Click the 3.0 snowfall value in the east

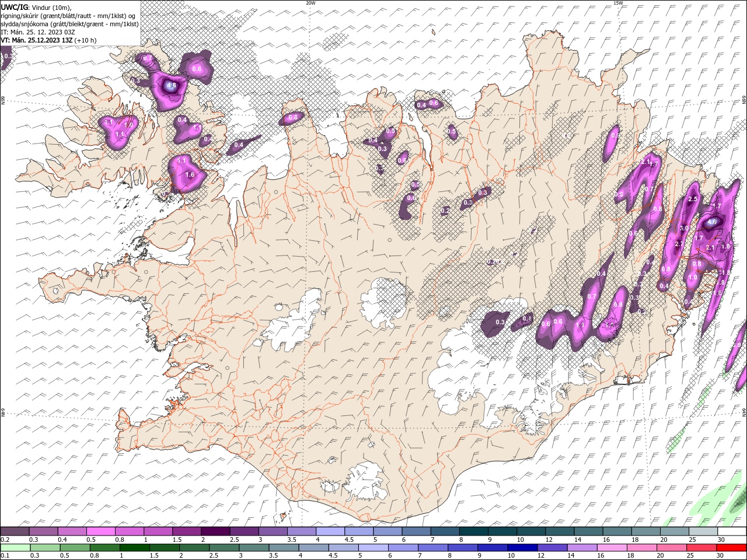coord(684,228)
